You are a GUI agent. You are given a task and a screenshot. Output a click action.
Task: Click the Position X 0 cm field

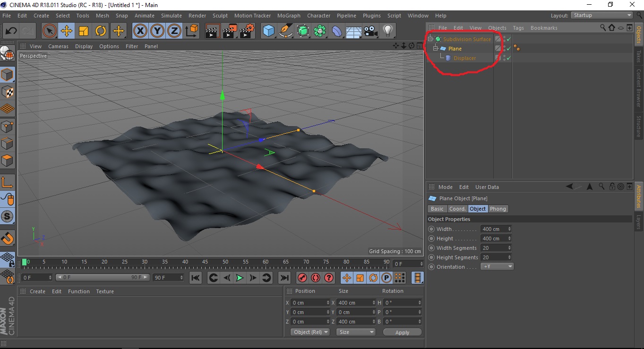[x=310, y=303]
